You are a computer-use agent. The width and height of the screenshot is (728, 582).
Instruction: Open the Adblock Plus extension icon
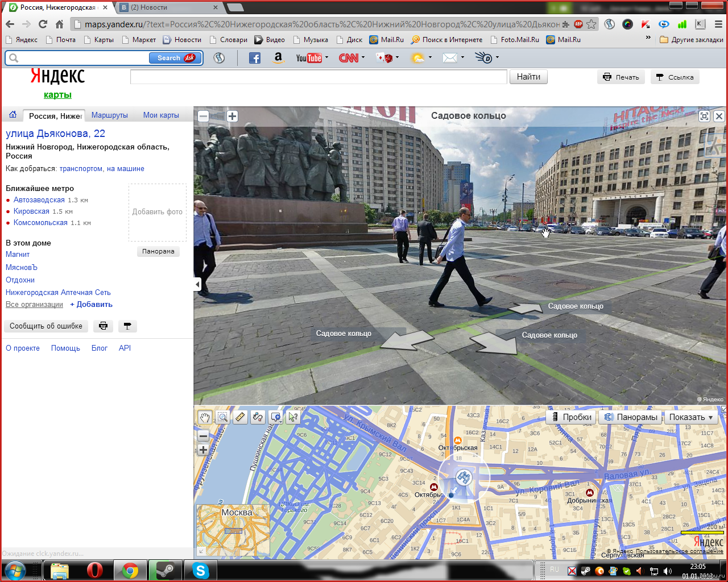click(x=578, y=24)
